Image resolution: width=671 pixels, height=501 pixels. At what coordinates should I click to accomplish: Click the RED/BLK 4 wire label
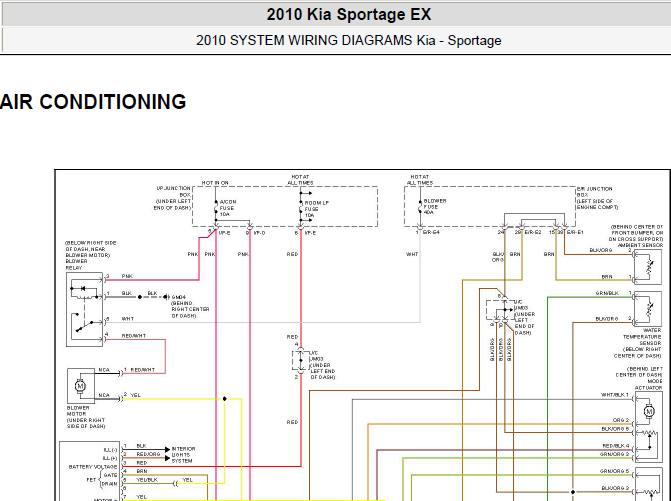[x=616, y=446]
